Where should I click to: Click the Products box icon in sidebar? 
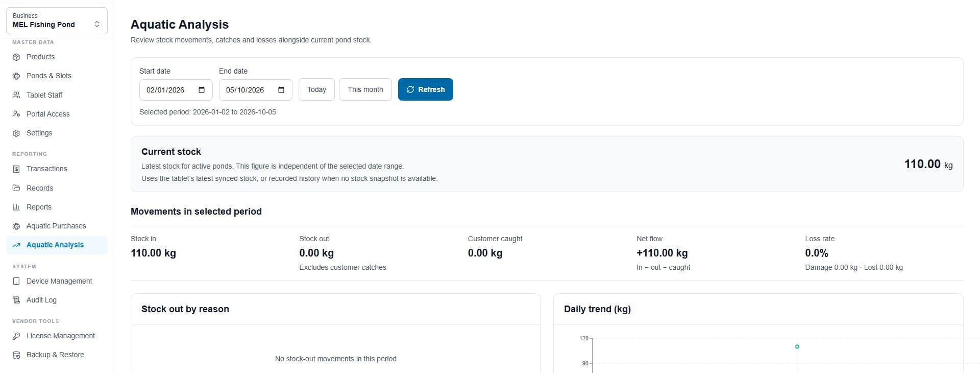pos(16,57)
